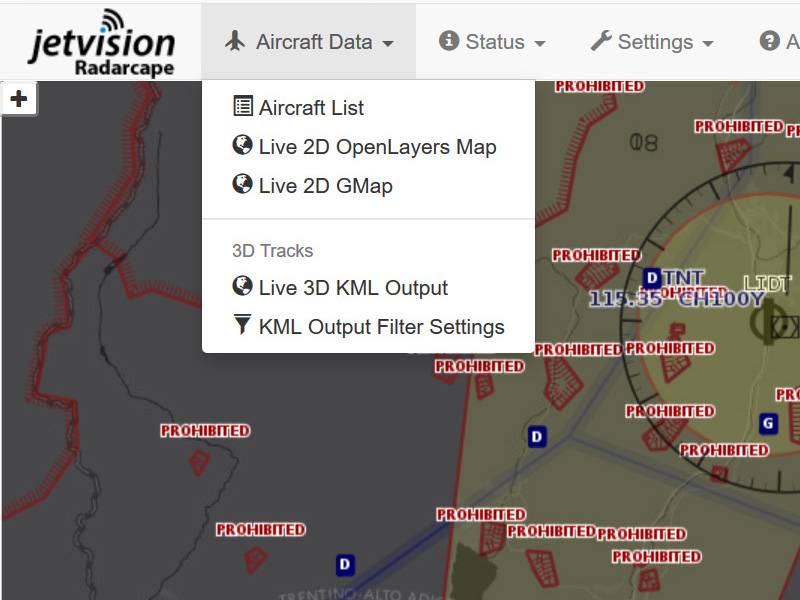Screen dimensions: 800x600
Task: Click the jetvision Radarcape logo
Action: tap(101, 42)
